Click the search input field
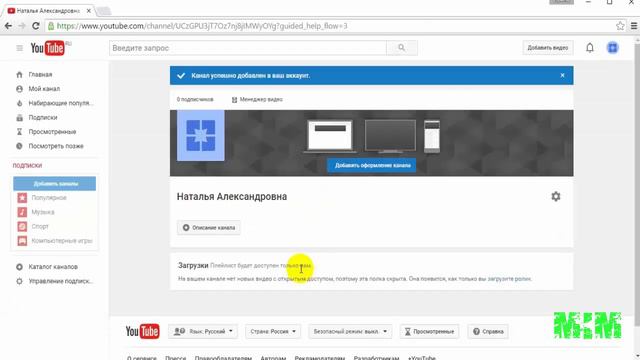The height and width of the screenshot is (360, 640). [x=247, y=48]
